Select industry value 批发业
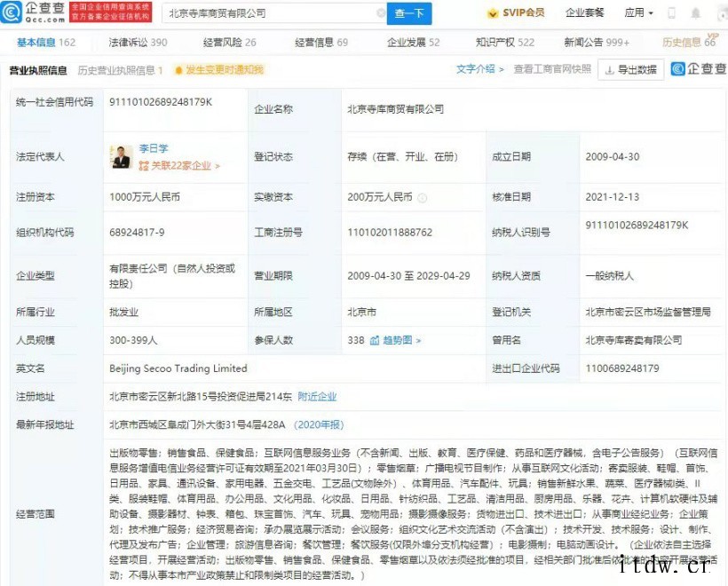728x586 pixels. pyautogui.click(x=123, y=312)
